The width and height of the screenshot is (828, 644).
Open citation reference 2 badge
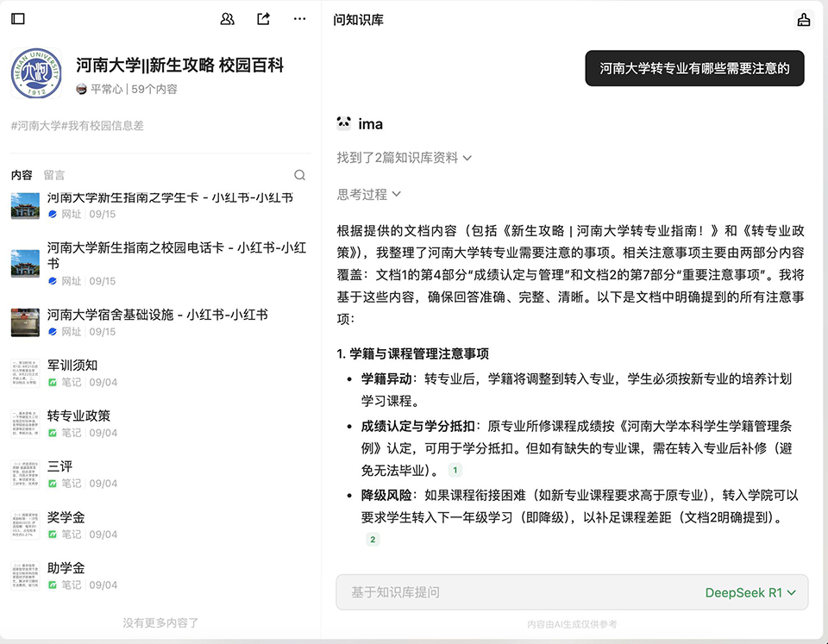[x=373, y=540]
